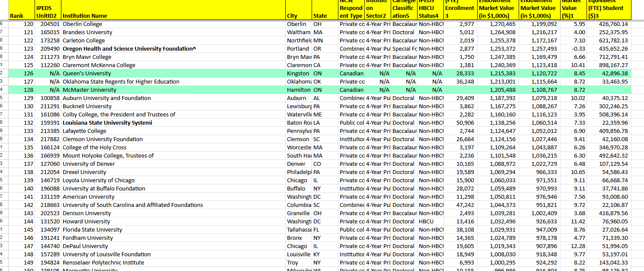644x271 pixels.
Task: Select the Rank column header cell
Action: click(22, 10)
